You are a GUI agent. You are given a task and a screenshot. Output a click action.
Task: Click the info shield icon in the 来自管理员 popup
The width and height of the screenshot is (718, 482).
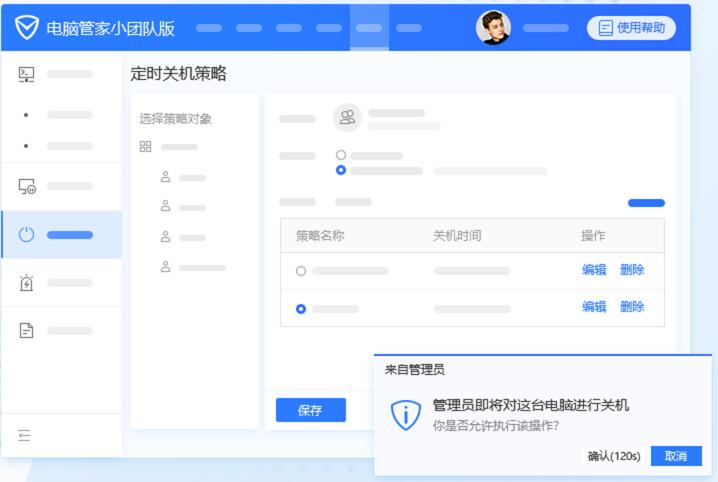coord(405,415)
